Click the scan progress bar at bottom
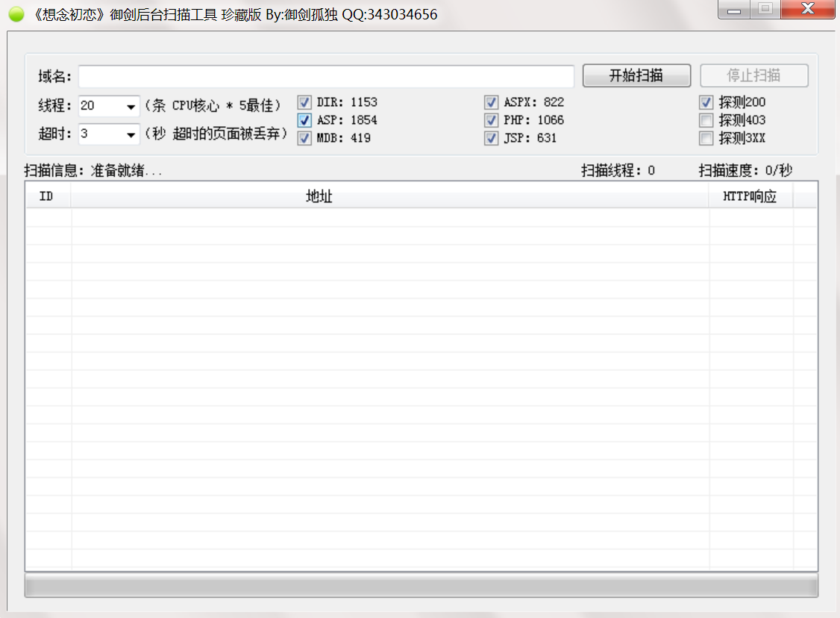 421,585
